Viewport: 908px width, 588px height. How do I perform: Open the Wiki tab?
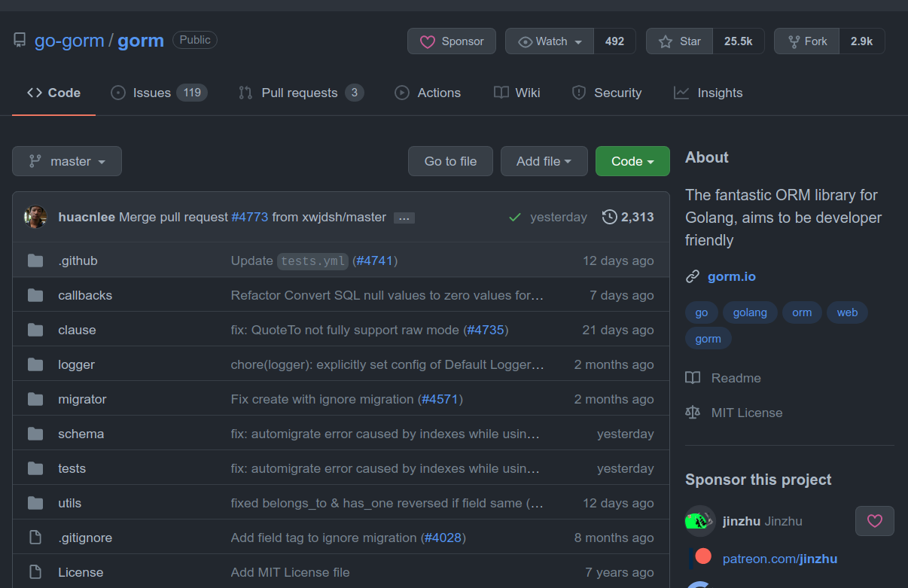pyautogui.click(x=517, y=93)
